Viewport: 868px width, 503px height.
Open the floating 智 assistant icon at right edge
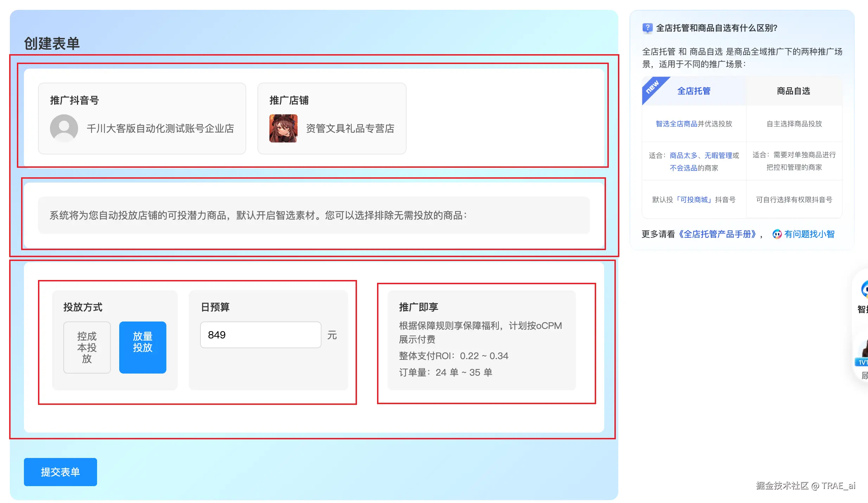point(864,290)
